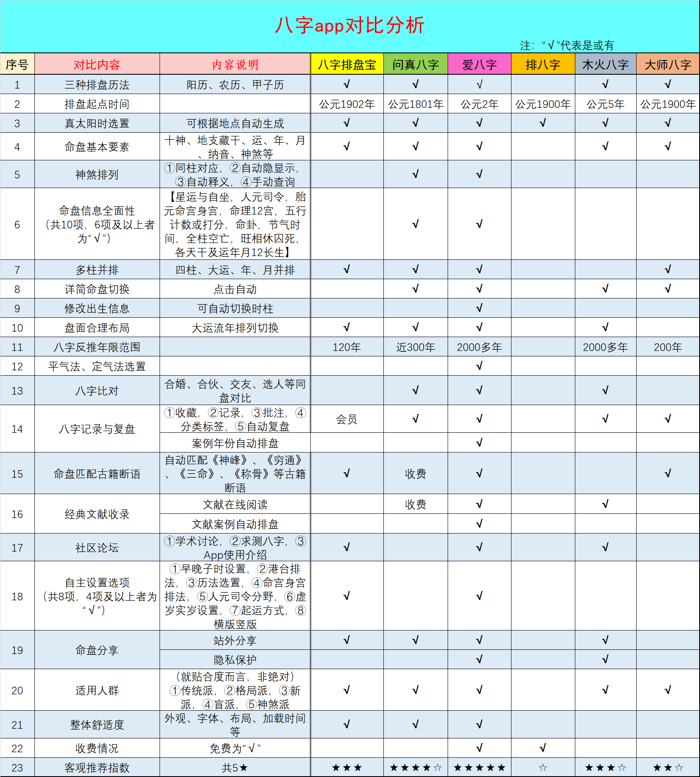Viewport: 700px width, 777px height.
Task: Click the 木火八字 column header
Action: click(x=606, y=64)
